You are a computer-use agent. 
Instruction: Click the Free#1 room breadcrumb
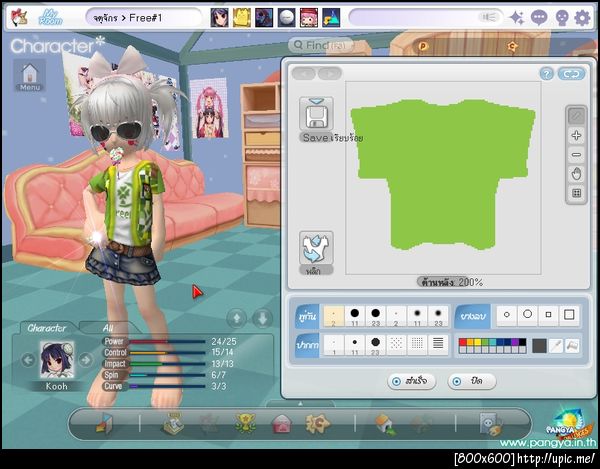pyautogui.click(x=146, y=18)
